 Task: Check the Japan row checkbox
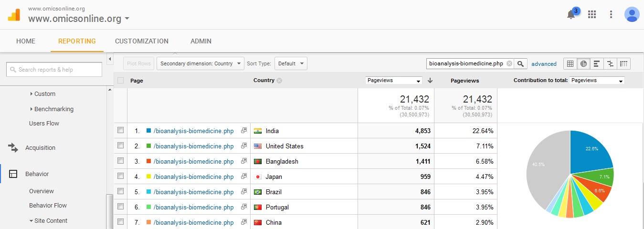[120, 176]
